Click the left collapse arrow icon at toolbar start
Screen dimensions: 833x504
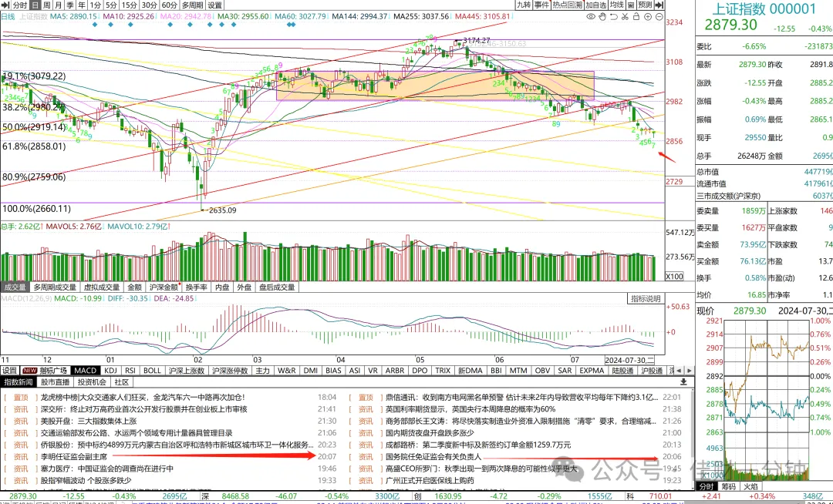point(5,5)
